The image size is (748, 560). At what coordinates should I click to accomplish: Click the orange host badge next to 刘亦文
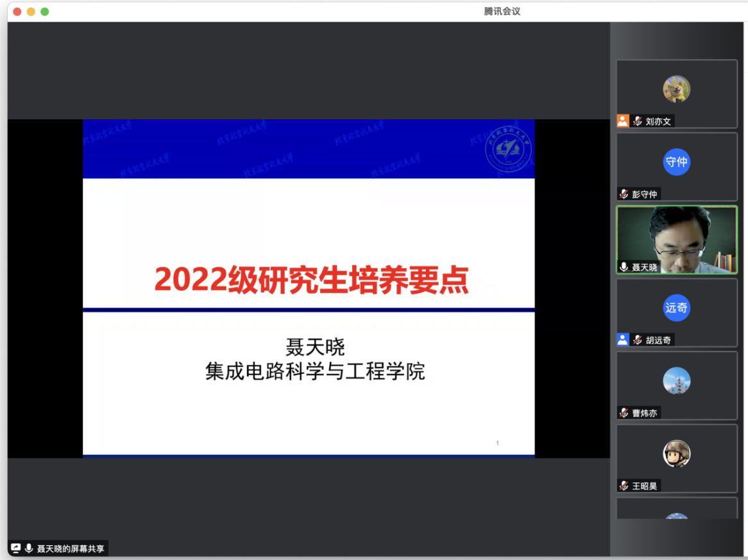(x=622, y=121)
